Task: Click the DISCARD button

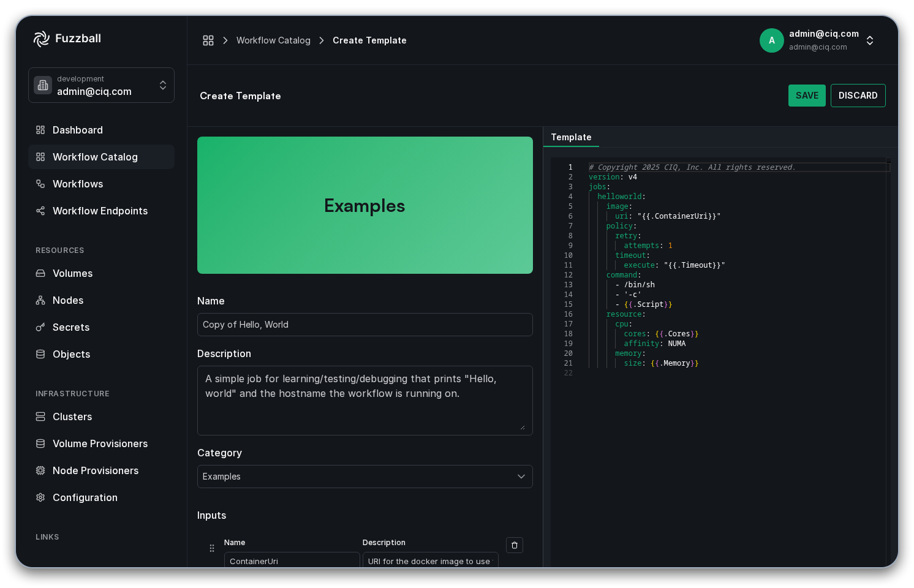Action: click(x=858, y=96)
